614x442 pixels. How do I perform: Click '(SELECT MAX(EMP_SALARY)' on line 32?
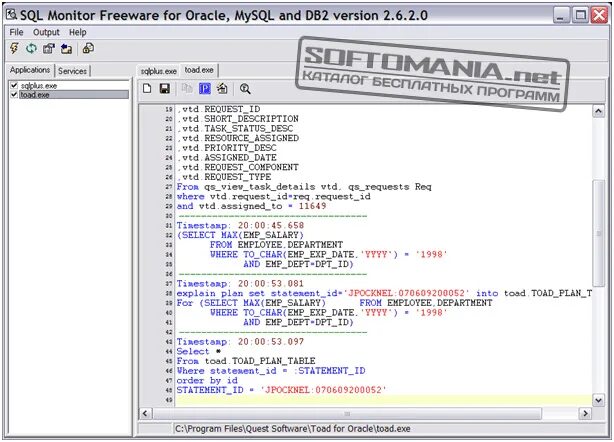pos(240,235)
